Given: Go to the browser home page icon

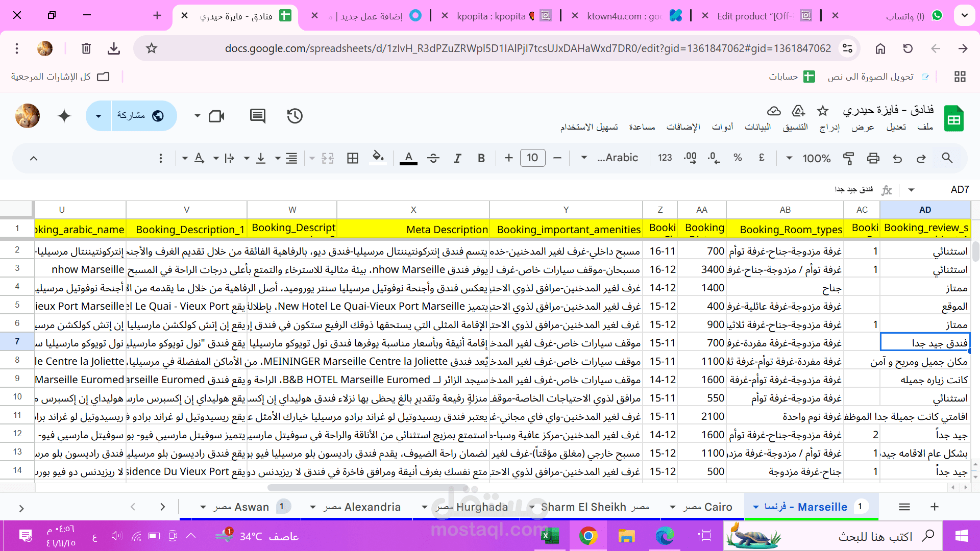Looking at the screenshot, I should tap(880, 48).
